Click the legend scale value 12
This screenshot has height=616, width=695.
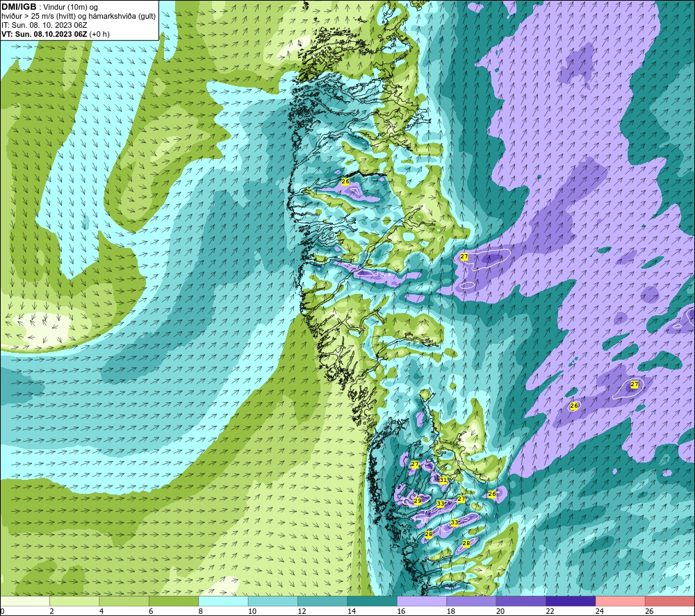click(x=302, y=611)
